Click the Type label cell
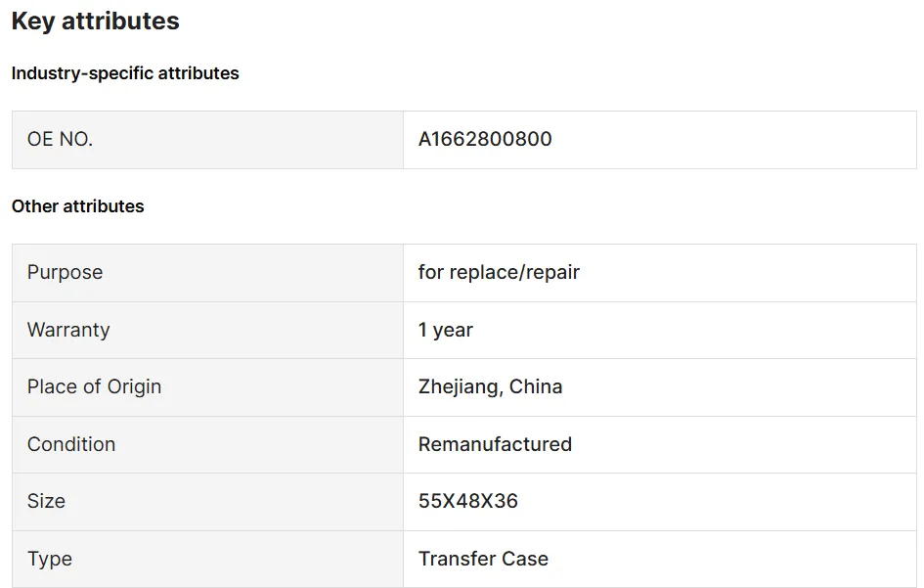 50,559
